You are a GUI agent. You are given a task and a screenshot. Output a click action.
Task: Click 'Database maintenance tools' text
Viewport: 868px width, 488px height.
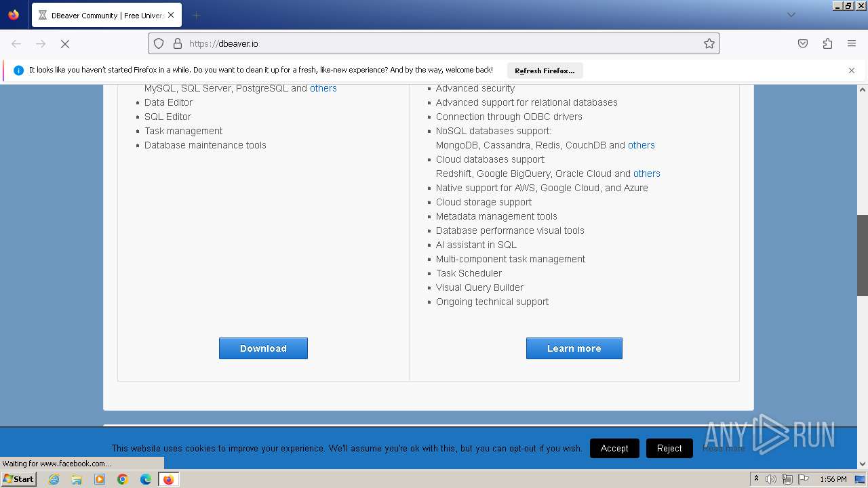tap(205, 145)
